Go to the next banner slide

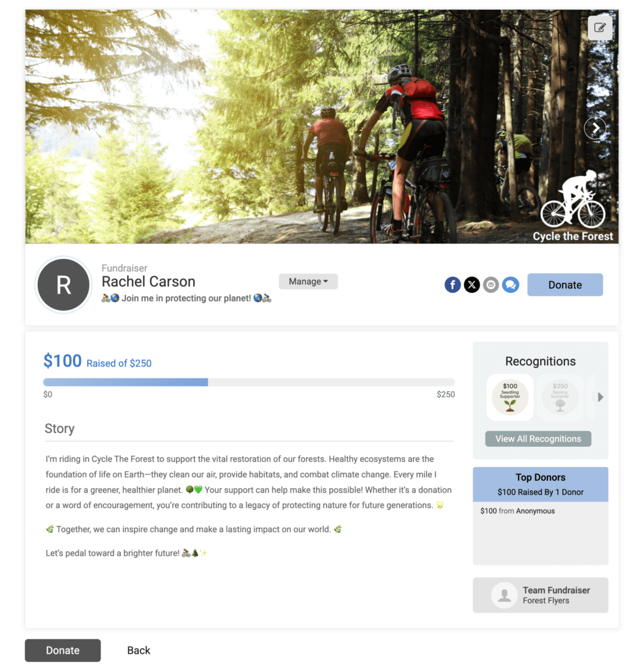[595, 127]
